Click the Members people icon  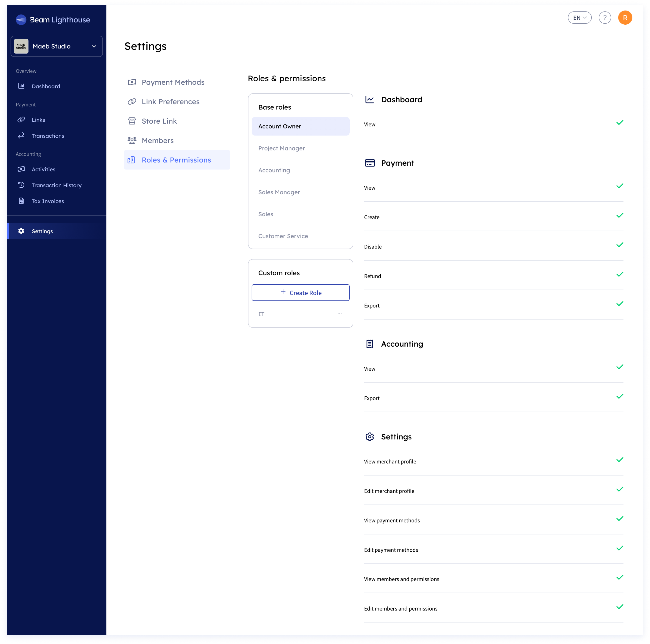132,140
